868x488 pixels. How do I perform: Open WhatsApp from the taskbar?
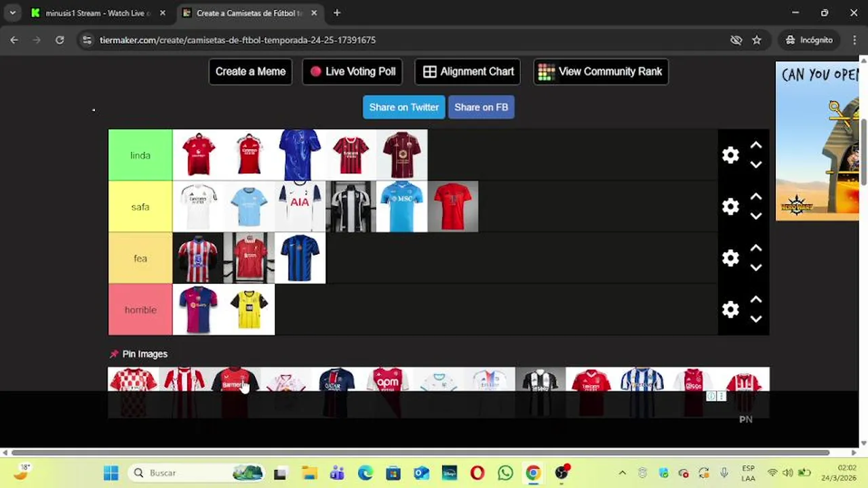pyautogui.click(x=505, y=473)
